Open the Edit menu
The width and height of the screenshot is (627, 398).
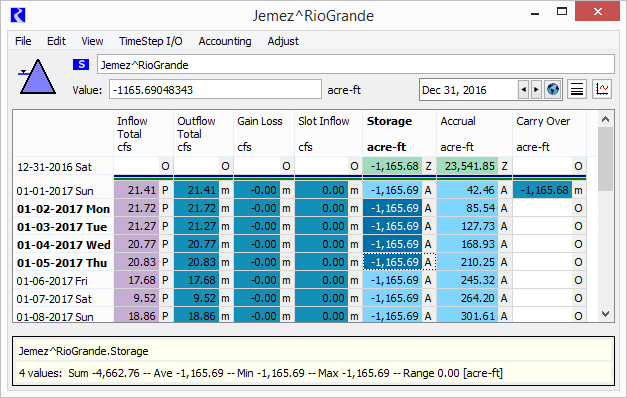[x=56, y=41]
